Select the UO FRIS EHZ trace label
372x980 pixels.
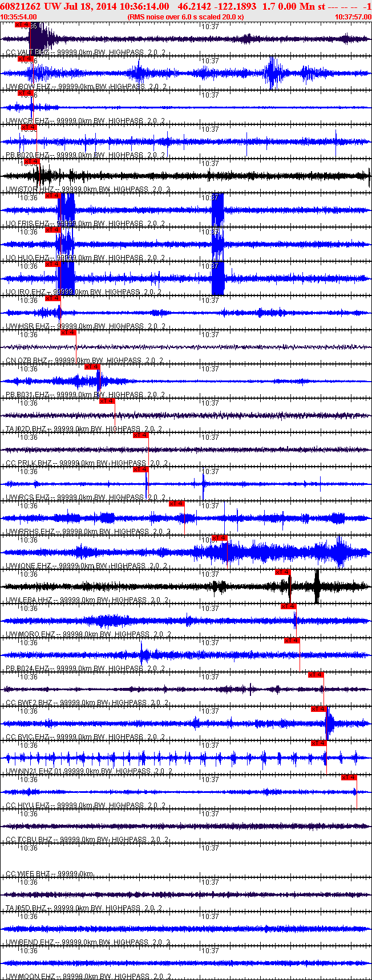tap(86, 224)
